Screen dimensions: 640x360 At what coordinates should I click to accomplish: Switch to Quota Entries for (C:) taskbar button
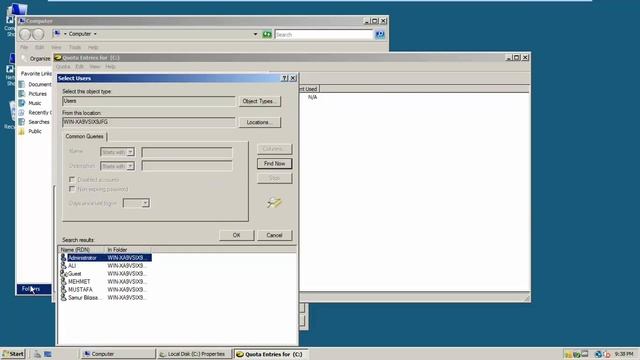click(x=271, y=354)
